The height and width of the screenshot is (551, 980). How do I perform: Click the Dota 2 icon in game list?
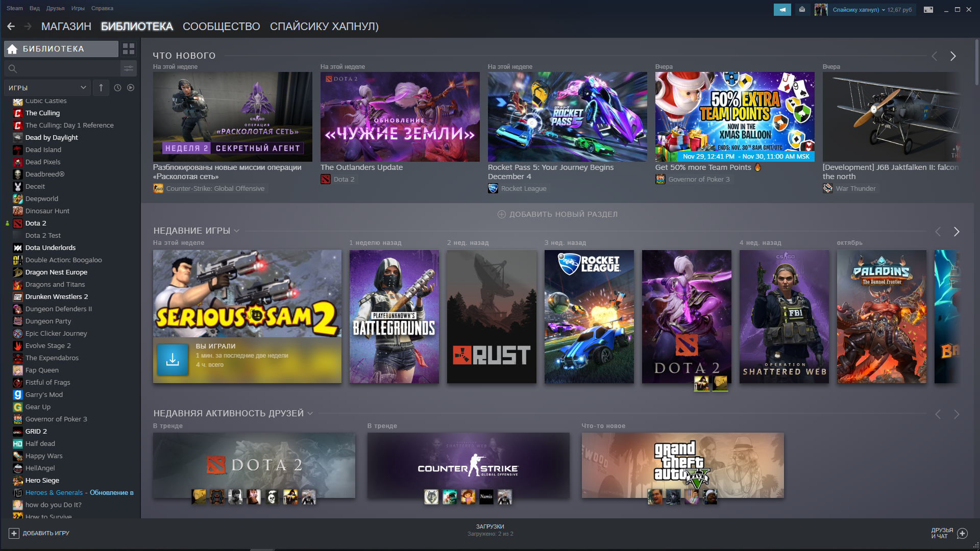pyautogui.click(x=18, y=223)
